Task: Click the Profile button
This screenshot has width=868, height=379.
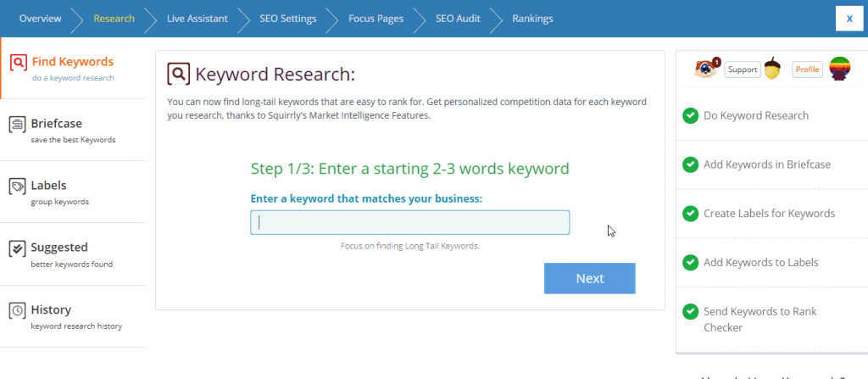Action: tap(807, 69)
